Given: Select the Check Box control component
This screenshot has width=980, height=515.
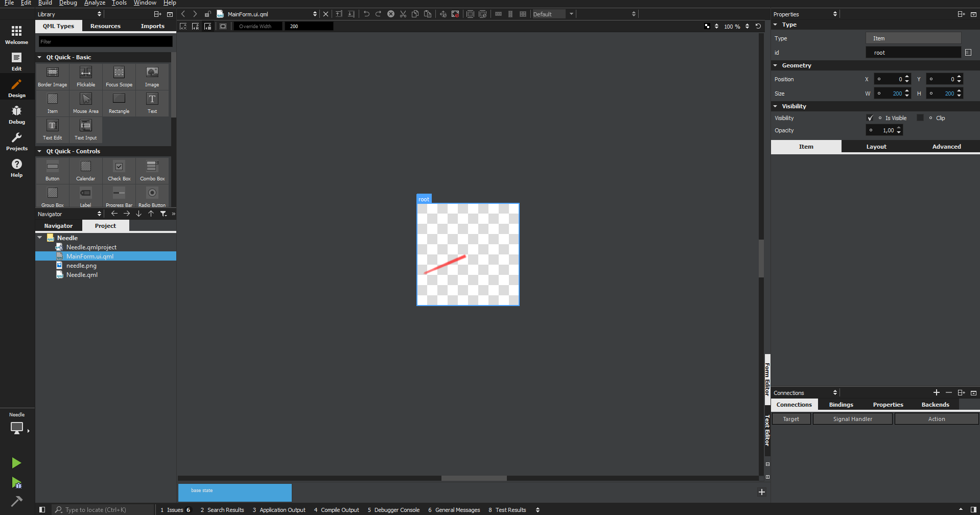Looking at the screenshot, I should click(x=119, y=171).
